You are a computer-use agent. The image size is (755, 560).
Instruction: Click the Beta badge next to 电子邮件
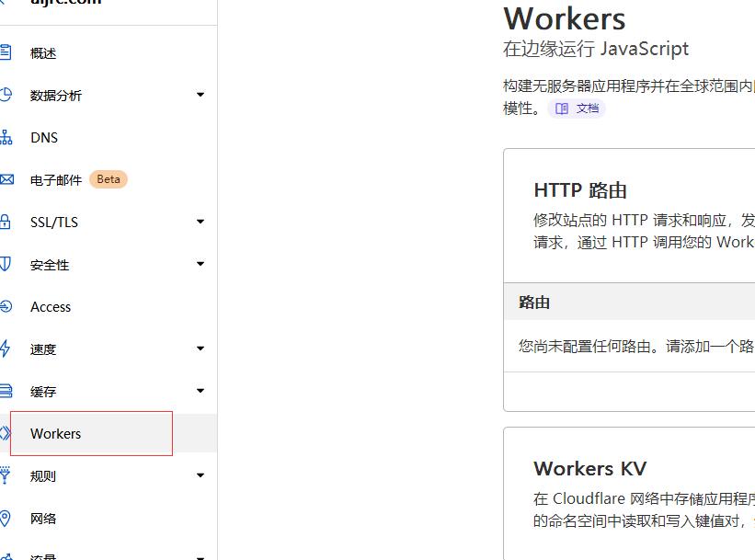pyautogui.click(x=109, y=179)
